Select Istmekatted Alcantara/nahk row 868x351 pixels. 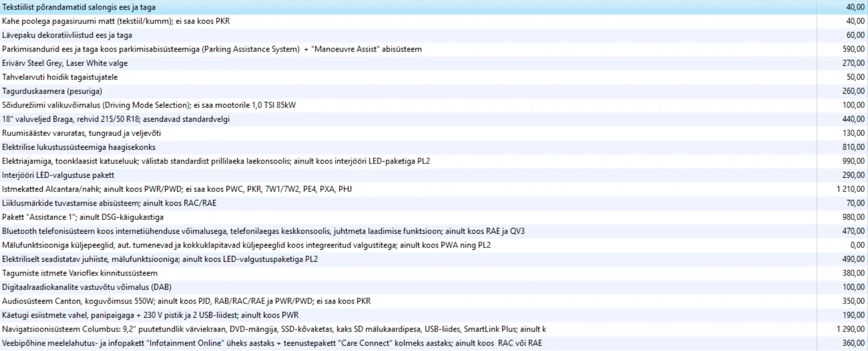[177, 189]
